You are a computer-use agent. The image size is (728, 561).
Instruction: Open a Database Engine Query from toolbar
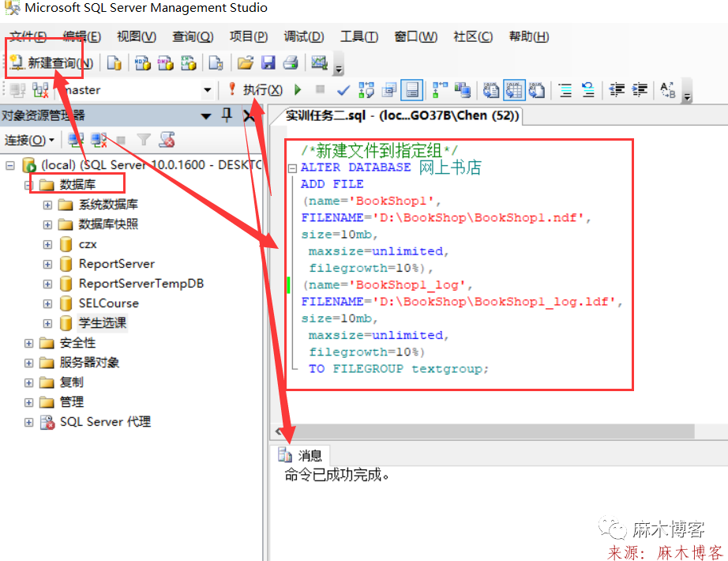[114, 62]
